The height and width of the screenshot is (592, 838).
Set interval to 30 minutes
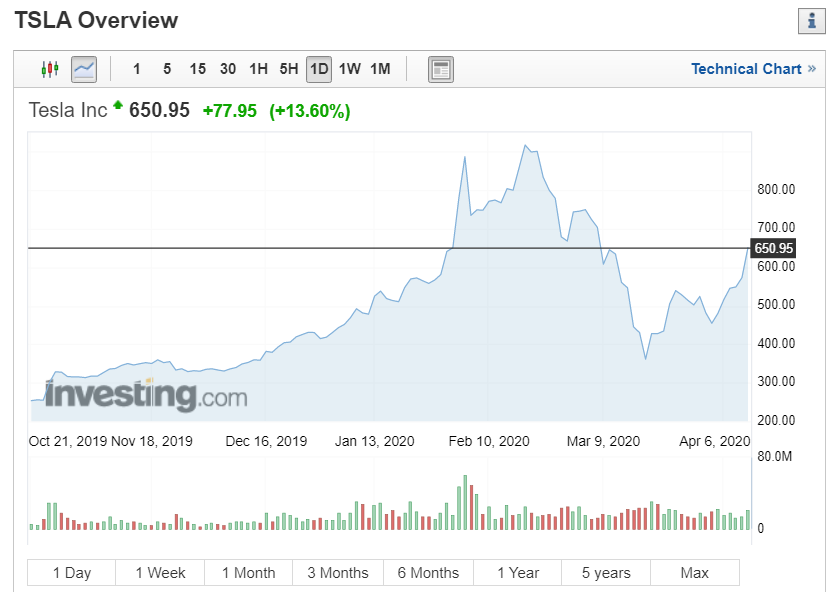tap(228, 69)
